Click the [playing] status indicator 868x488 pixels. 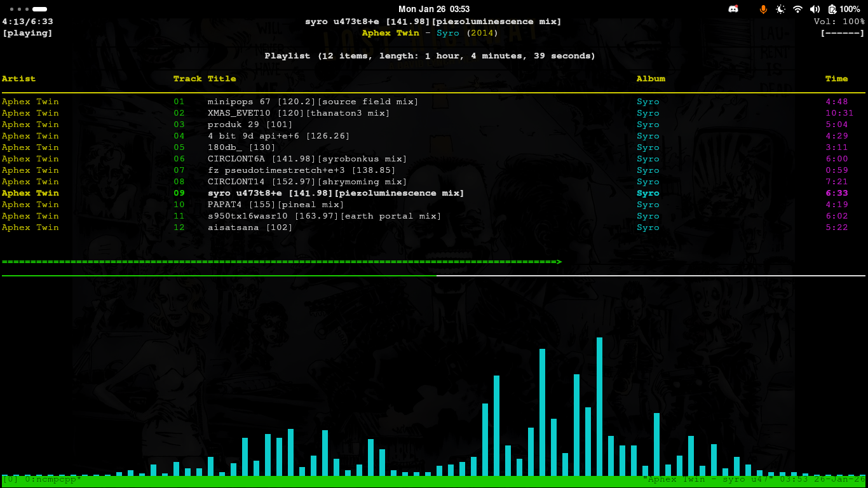[x=27, y=33]
